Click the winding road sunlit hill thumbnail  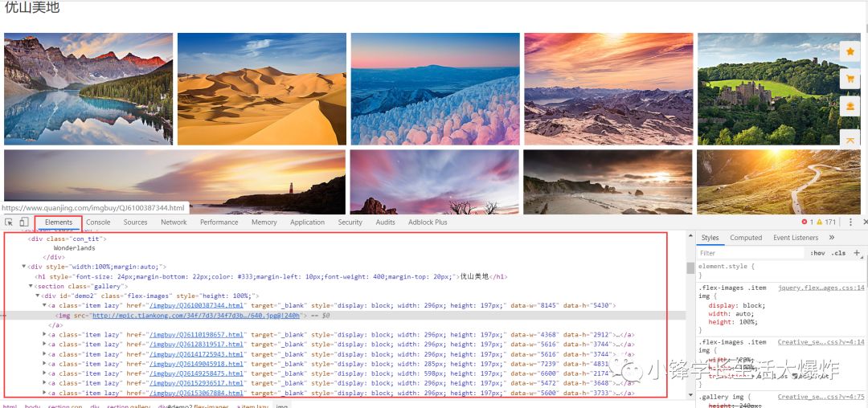[x=779, y=182]
